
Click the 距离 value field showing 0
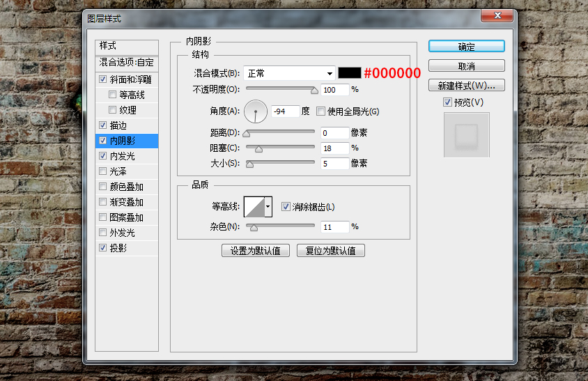[334, 133]
